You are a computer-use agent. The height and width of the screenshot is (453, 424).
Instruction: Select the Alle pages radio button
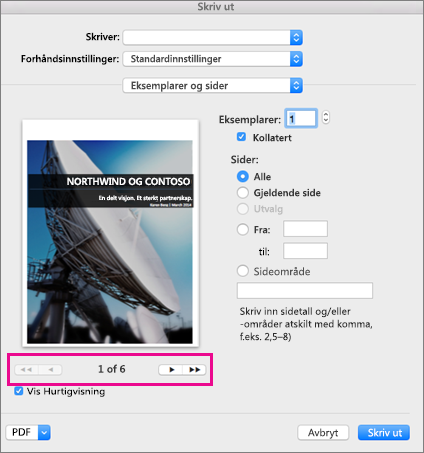point(243,176)
